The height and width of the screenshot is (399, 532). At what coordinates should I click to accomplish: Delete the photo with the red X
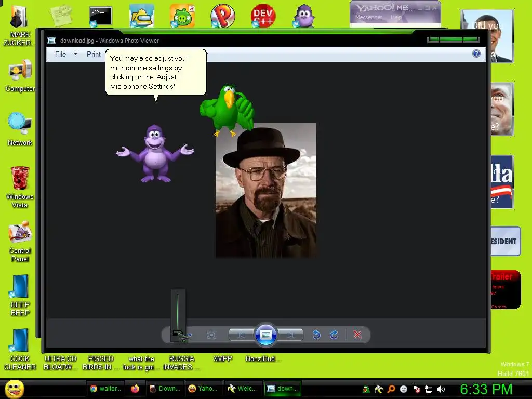(x=357, y=335)
